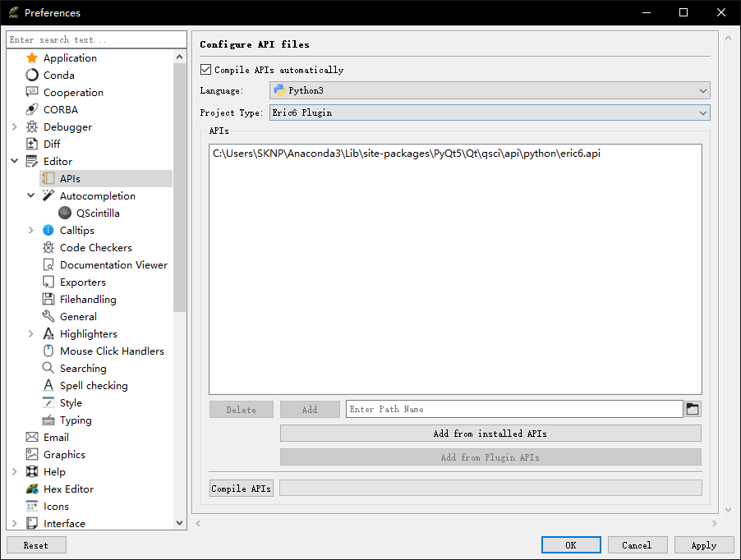Open file browser for API path
This screenshot has height=560, width=741.
[x=693, y=409]
